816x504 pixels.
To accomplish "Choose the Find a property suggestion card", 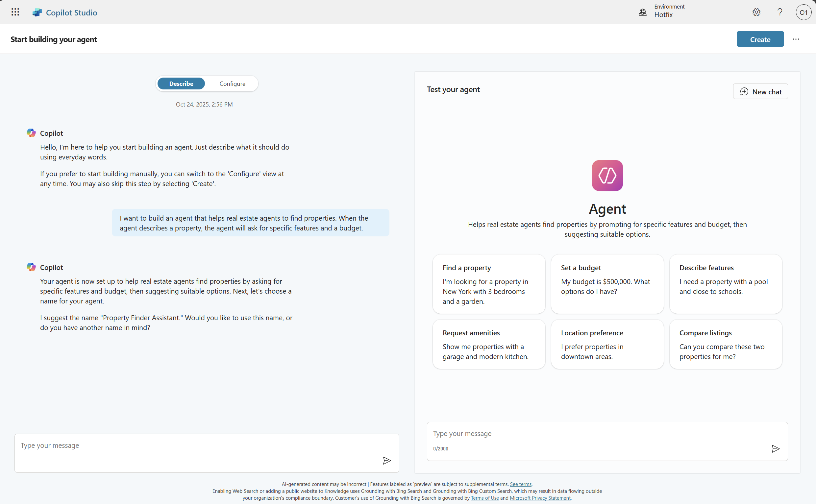I will [x=488, y=284].
